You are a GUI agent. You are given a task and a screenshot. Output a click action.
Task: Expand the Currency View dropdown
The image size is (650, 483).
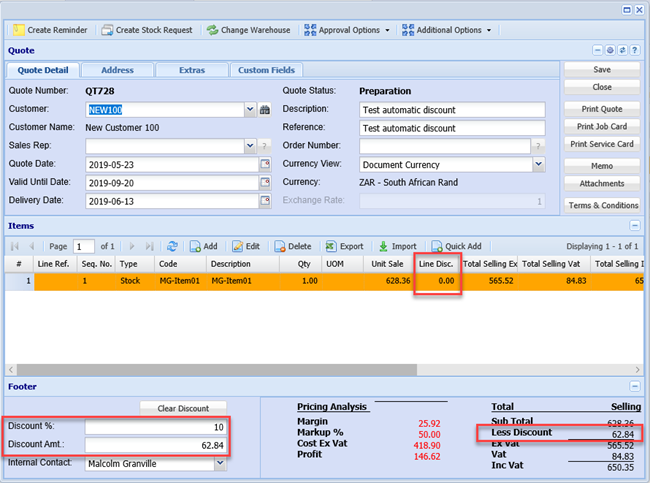538,164
